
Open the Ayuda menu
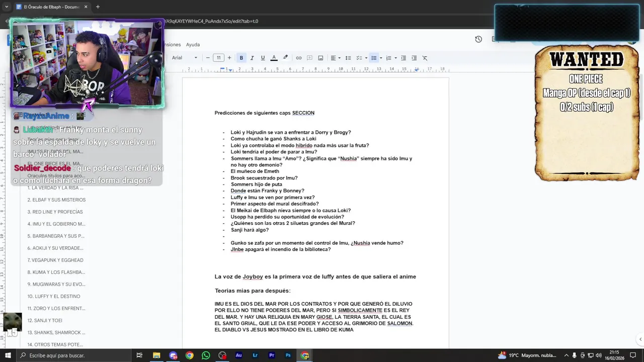point(193,45)
